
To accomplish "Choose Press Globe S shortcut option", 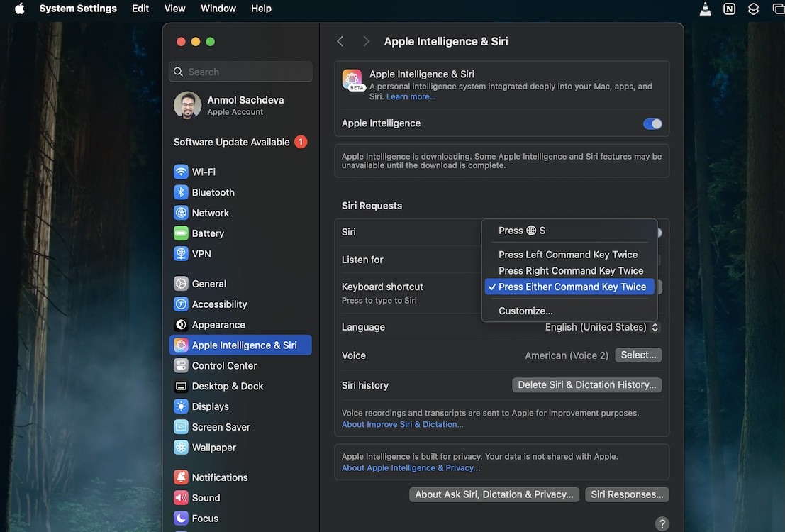I will tap(569, 231).
